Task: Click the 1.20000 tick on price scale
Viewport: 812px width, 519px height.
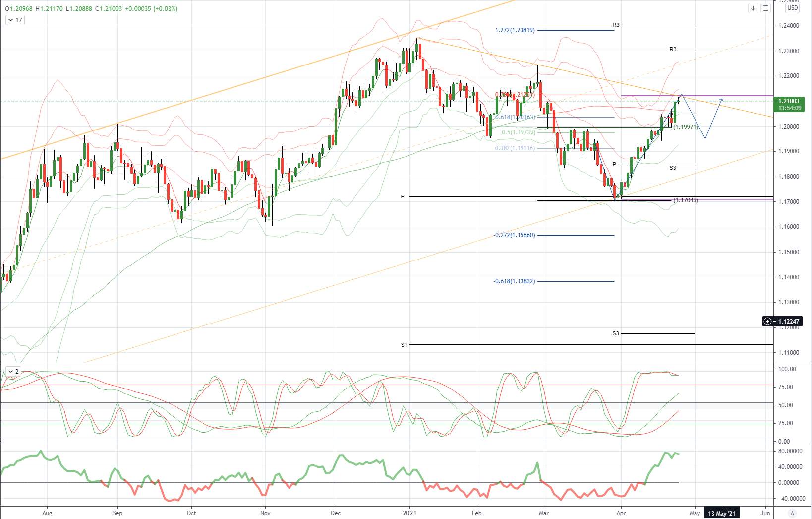Action: coord(789,127)
